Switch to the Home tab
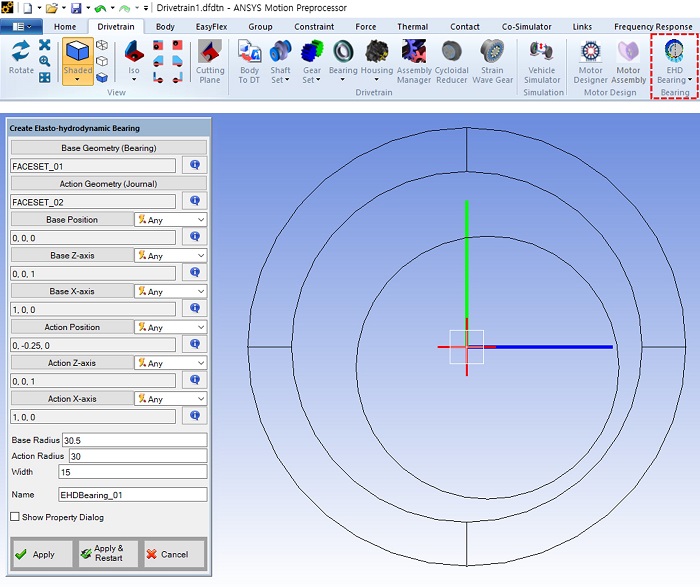Image resolution: width=700 pixels, height=587 pixels. [65, 27]
